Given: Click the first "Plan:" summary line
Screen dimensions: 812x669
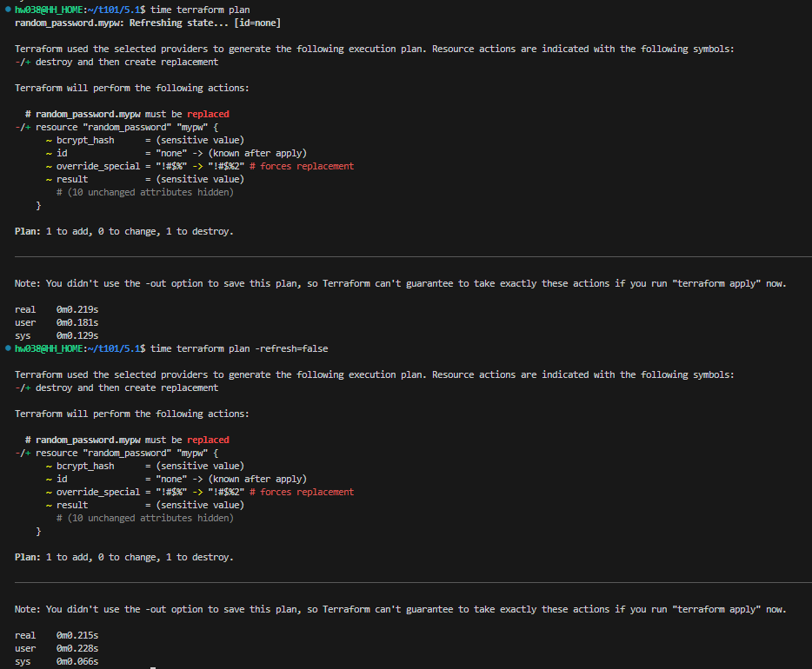Looking at the screenshot, I should click(124, 231).
